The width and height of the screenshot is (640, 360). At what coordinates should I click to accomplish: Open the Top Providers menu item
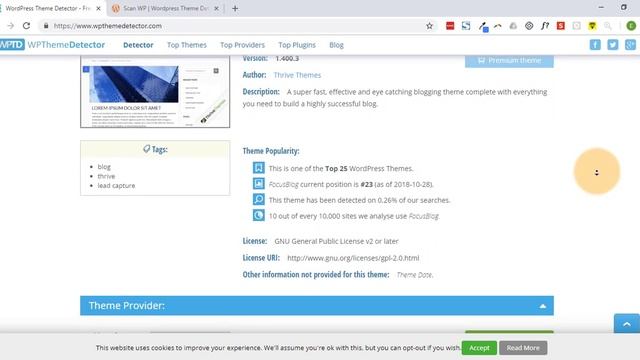pyautogui.click(x=242, y=45)
